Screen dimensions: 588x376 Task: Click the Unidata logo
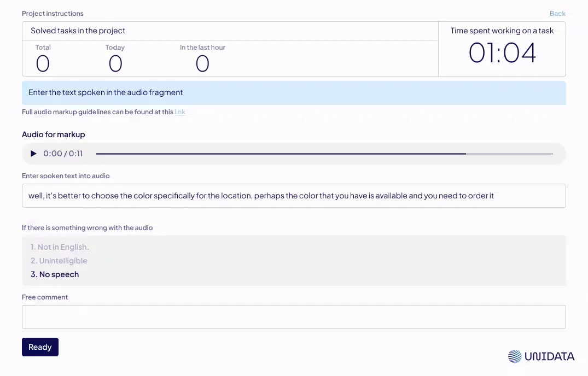point(541,356)
